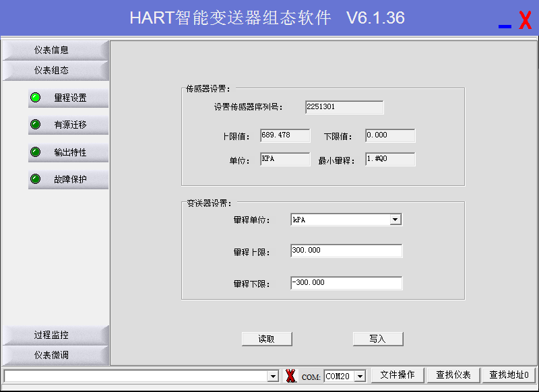Open the COM20 port dropdown
The height and width of the screenshot is (392, 539).
[x=360, y=377]
